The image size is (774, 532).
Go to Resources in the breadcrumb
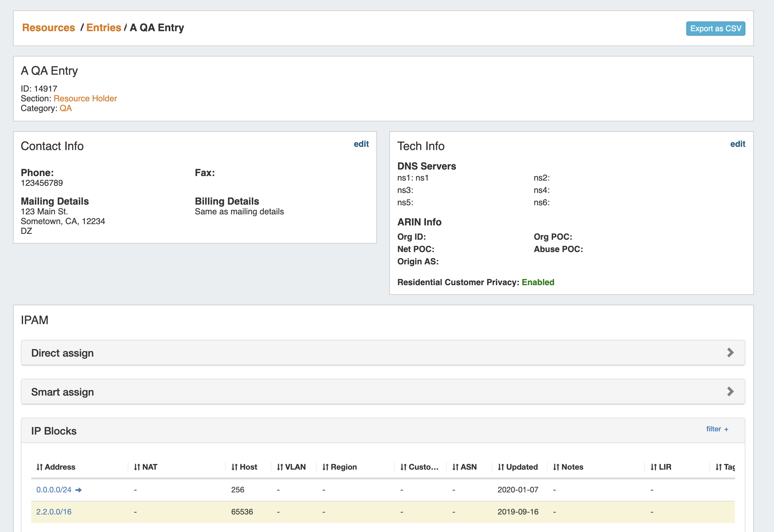[x=49, y=28]
